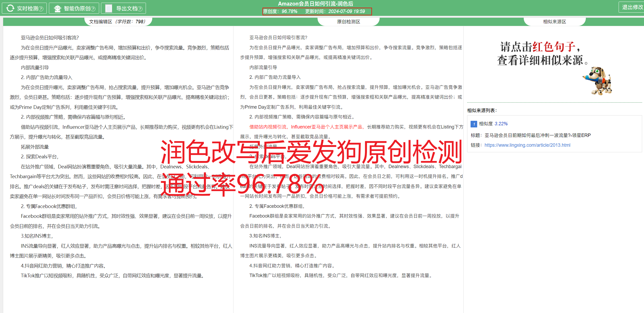This screenshot has height=313, width=644.
Task: Click 4.抖音网红助力营销 line in detection area
Action: (293, 266)
